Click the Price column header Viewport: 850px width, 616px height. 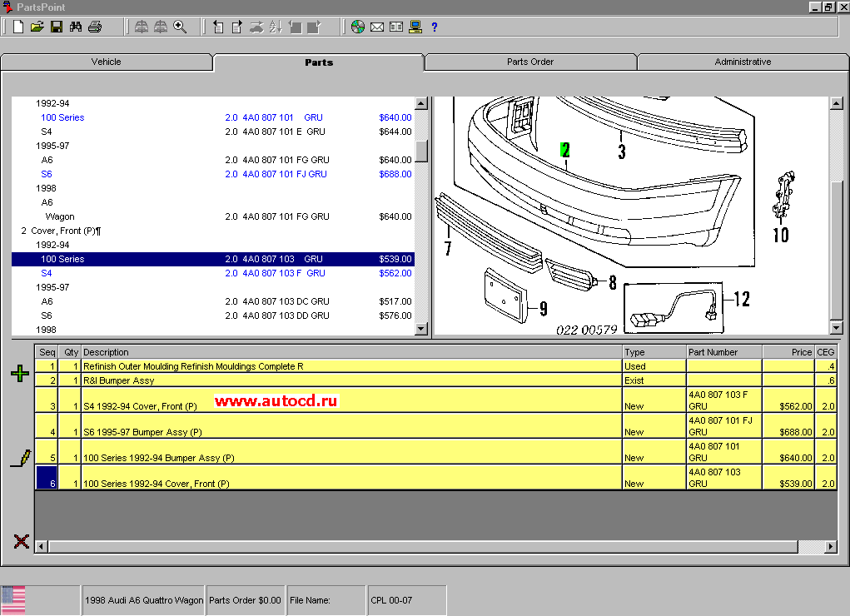[788, 352]
